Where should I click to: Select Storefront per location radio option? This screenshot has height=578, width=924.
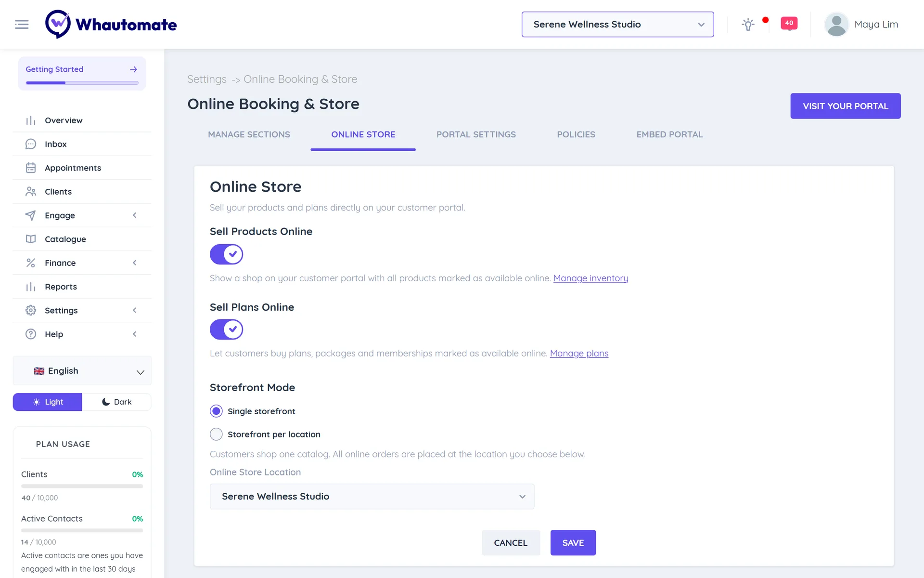click(216, 434)
